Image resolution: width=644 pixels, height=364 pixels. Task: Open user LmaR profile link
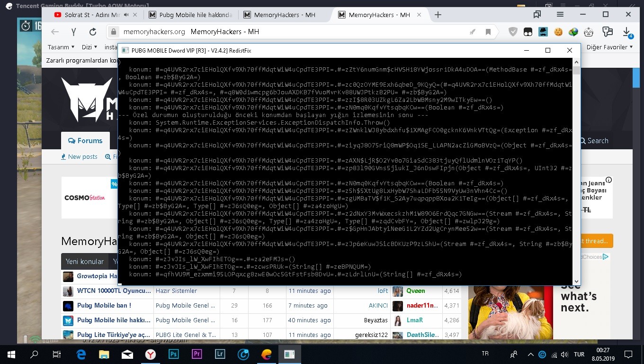click(x=414, y=320)
